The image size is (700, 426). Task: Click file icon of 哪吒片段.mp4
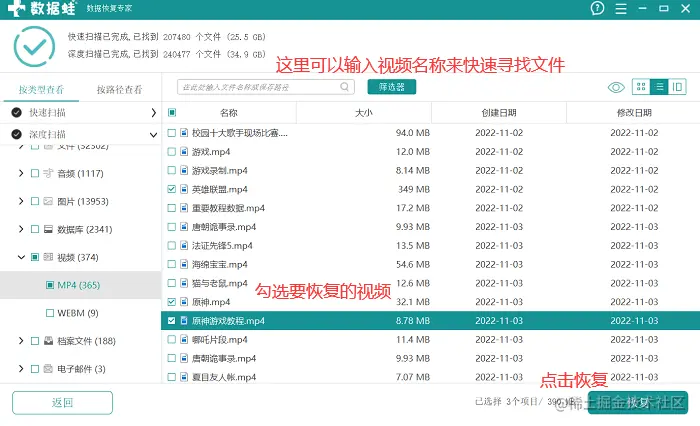click(x=184, y=339)
